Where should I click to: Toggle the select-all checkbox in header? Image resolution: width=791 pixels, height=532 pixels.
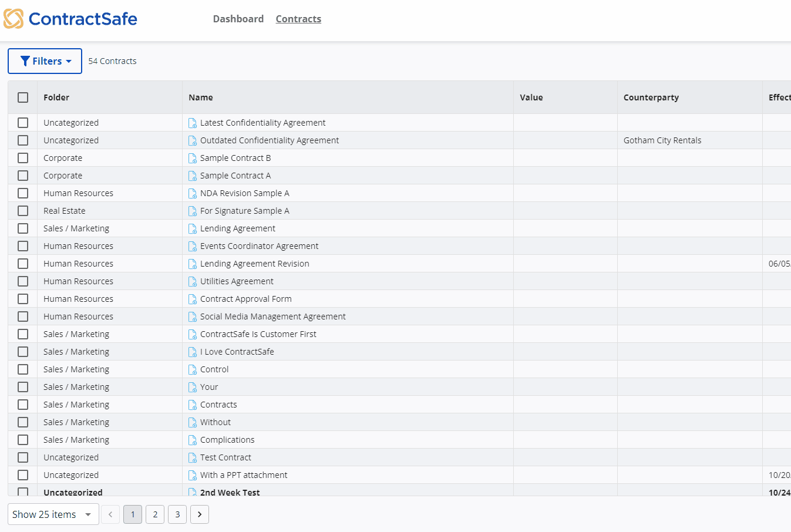pos(23,97)
